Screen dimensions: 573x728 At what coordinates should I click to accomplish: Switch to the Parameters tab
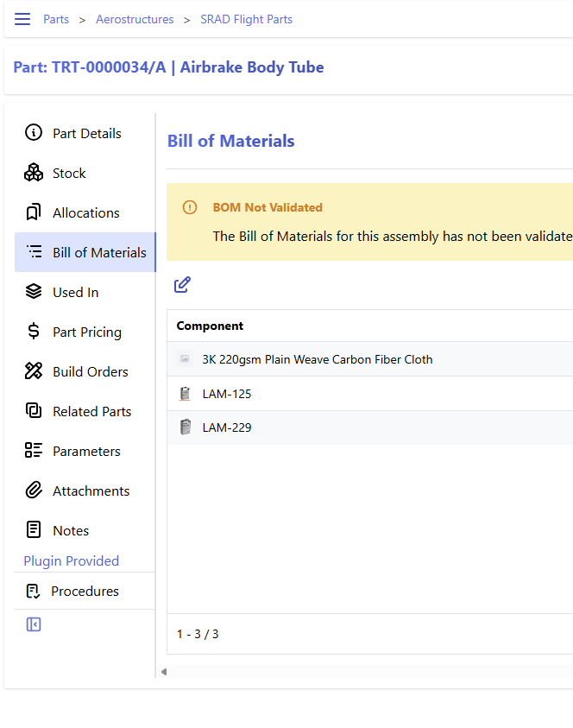coord(85,451)
